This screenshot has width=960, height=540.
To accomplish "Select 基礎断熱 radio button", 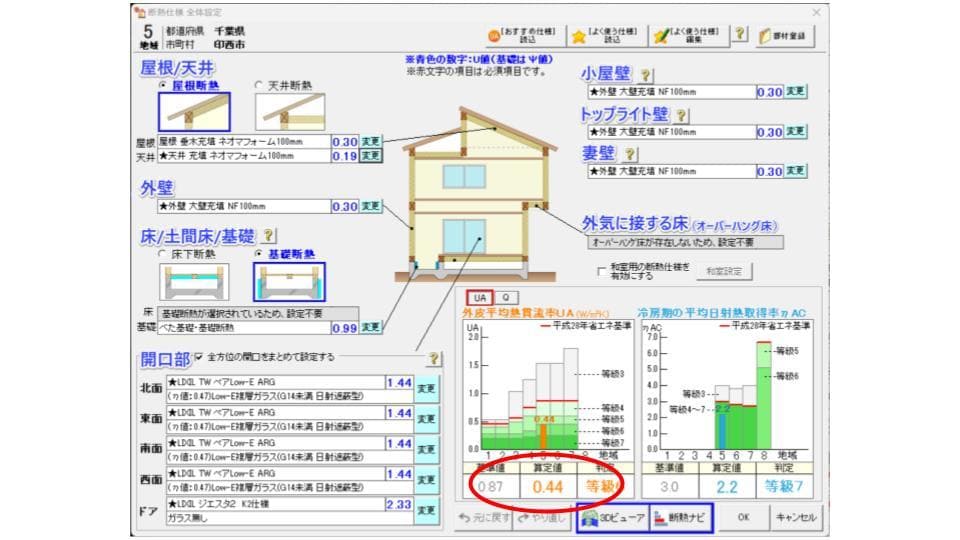I will tap(258, 253).
